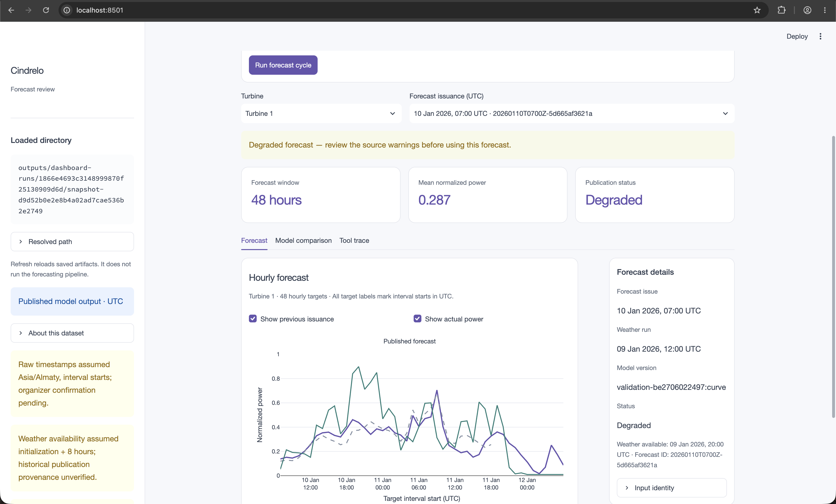
Task: Expand the Input identity section
Action: coord(672,488)
